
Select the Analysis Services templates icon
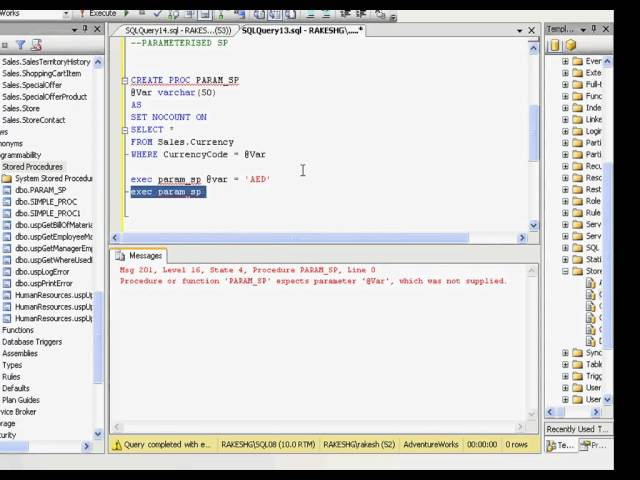(571, 45)
